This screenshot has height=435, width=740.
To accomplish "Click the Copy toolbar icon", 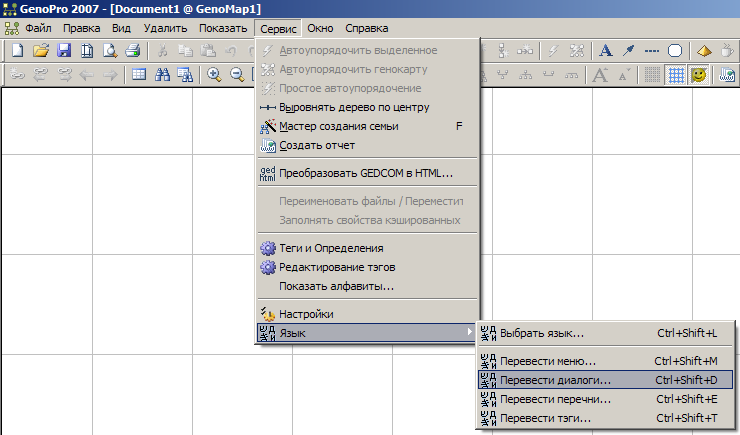I will [185, 50].
